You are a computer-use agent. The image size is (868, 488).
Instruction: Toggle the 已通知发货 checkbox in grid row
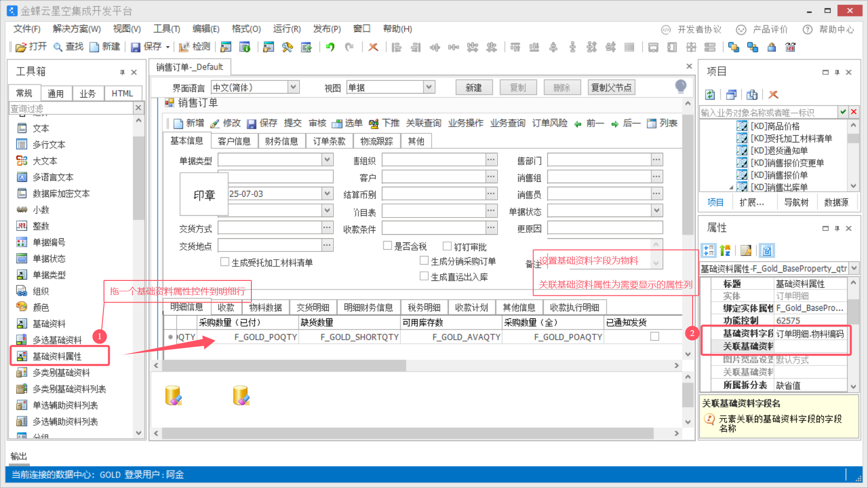pyautogui.click(x=655, y=336)
